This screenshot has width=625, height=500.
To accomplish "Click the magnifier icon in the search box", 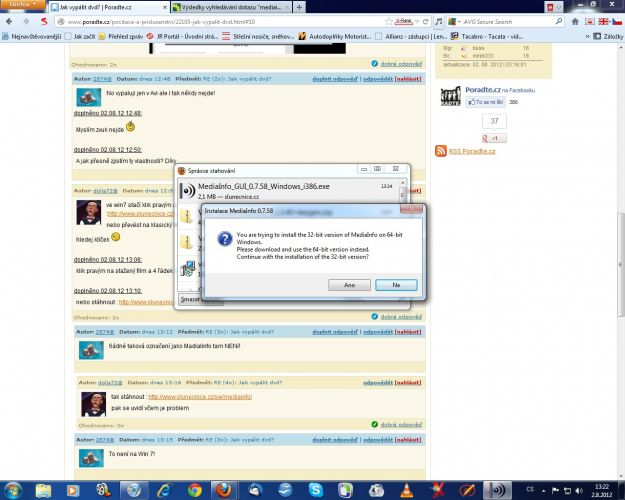I will tap(559, 22).
